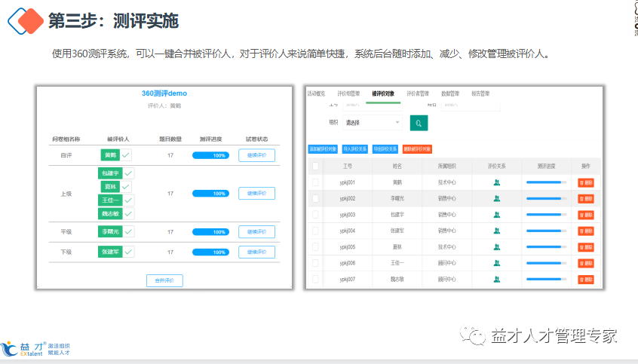Screen dimensions: 638x364
Task: Toggle checkmark beside 黄鹤 in 自评 row
Action: click(x=126, y=155)
